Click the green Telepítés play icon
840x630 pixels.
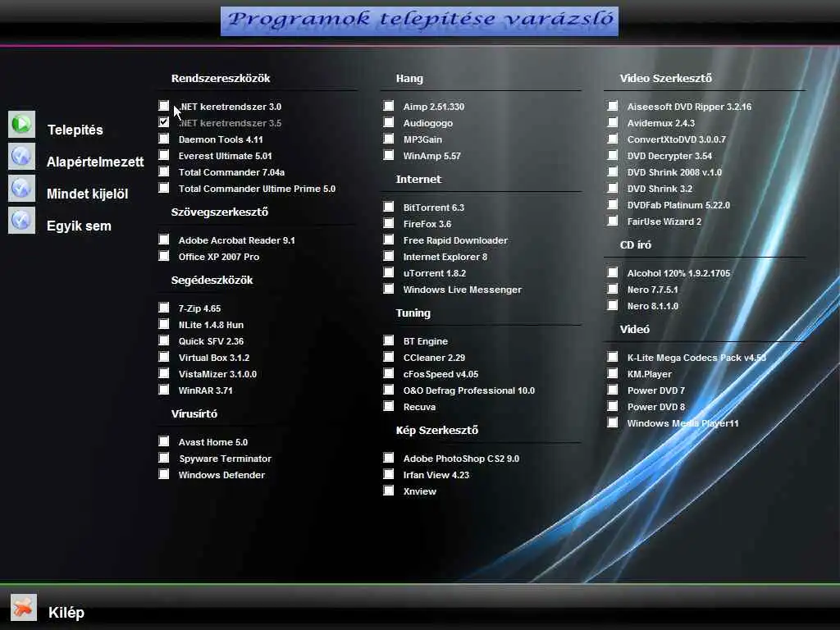tap(21, 125)
